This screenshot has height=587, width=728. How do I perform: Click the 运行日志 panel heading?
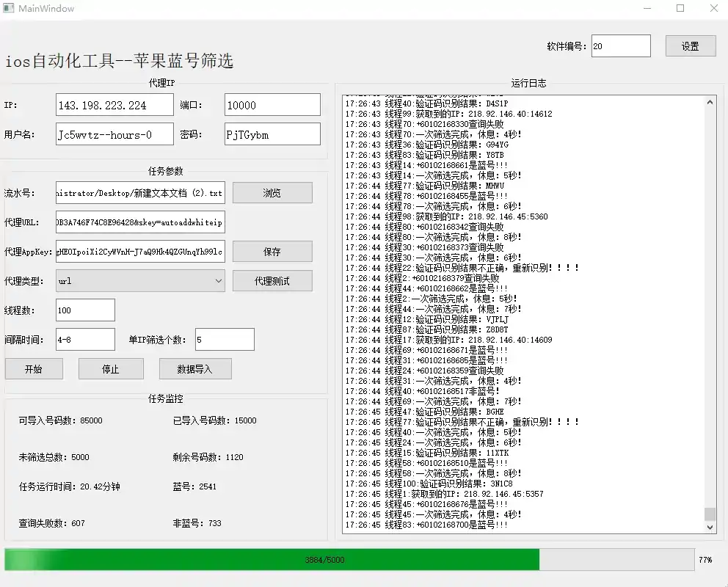(x=528, y=83)
